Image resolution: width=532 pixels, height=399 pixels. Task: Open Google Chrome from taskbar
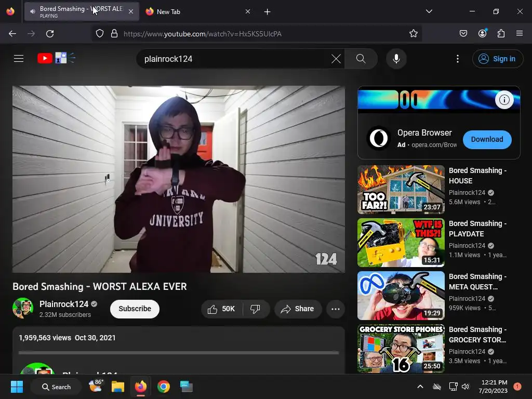tap(164, 387)
